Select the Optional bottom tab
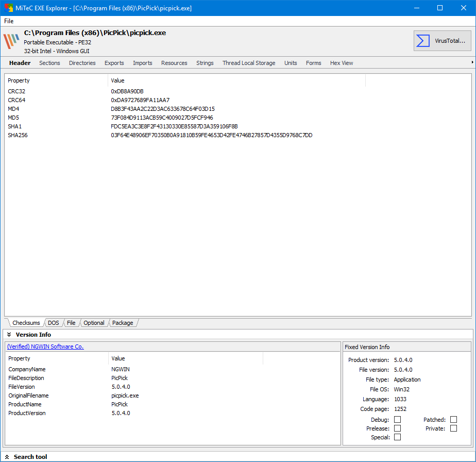The height and width of the screenshot is (462, 476). [94, 323]
